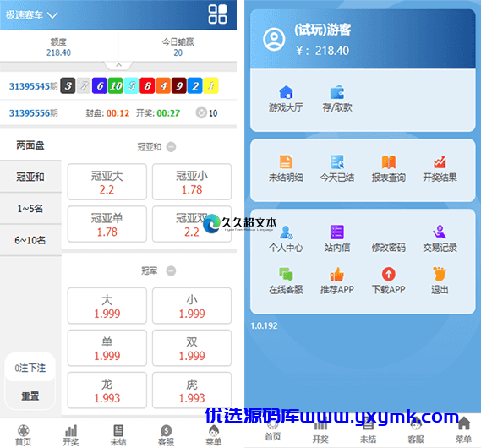Image resolution: width=481 pixels, height=448 pixels.
Task: Open 修改密码 change password item
Action: click(389, 247)
